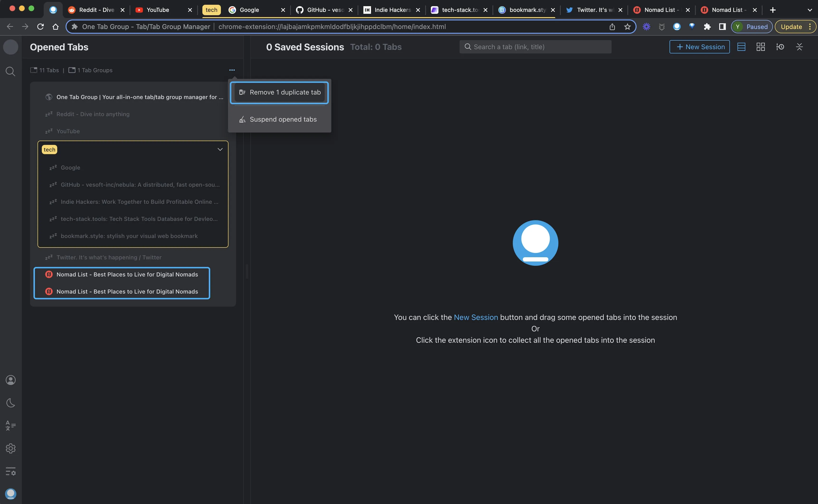The image size is (818, 504).
Task: Click the account profile icon in sidebar
Action: (10, 380)
